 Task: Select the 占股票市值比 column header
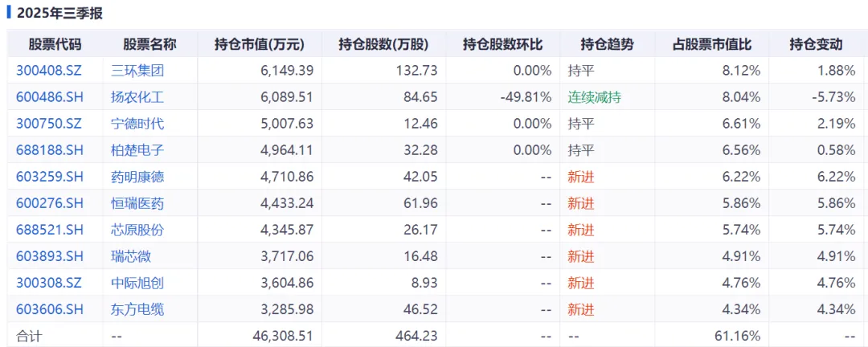(x=712, y=44)
